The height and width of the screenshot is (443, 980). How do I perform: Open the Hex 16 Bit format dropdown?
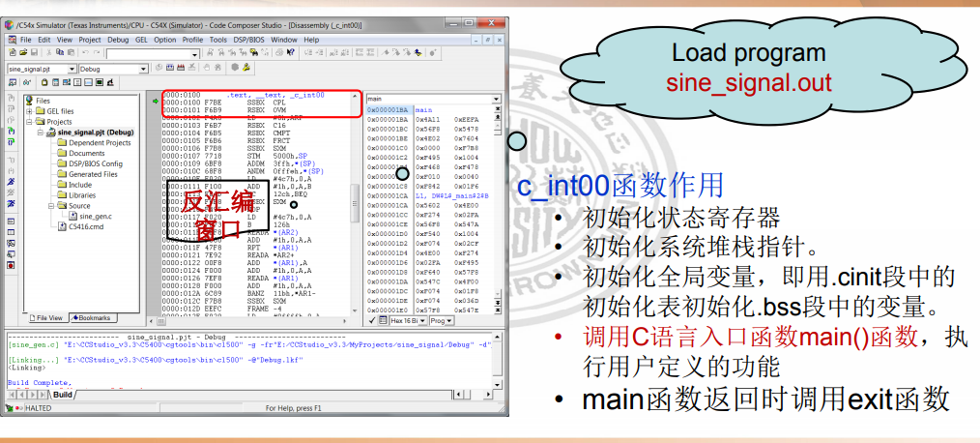[x=422, y=320]
